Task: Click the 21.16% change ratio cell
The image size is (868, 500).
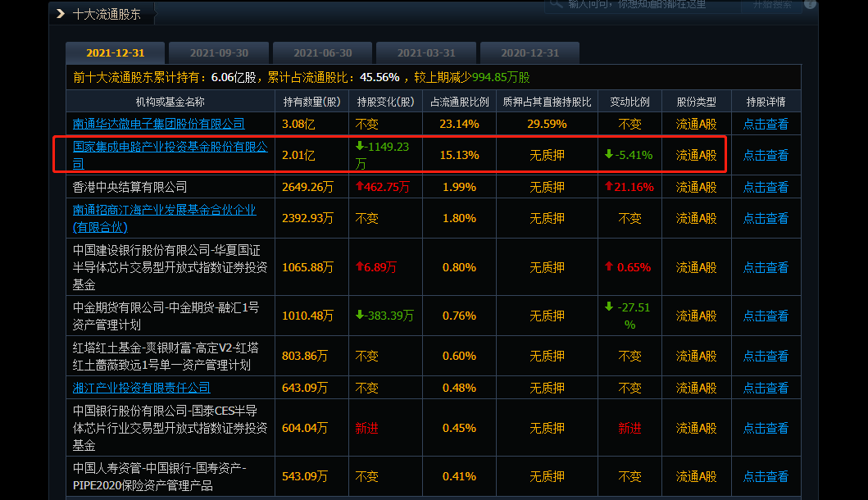Action: tap(629, 187)
